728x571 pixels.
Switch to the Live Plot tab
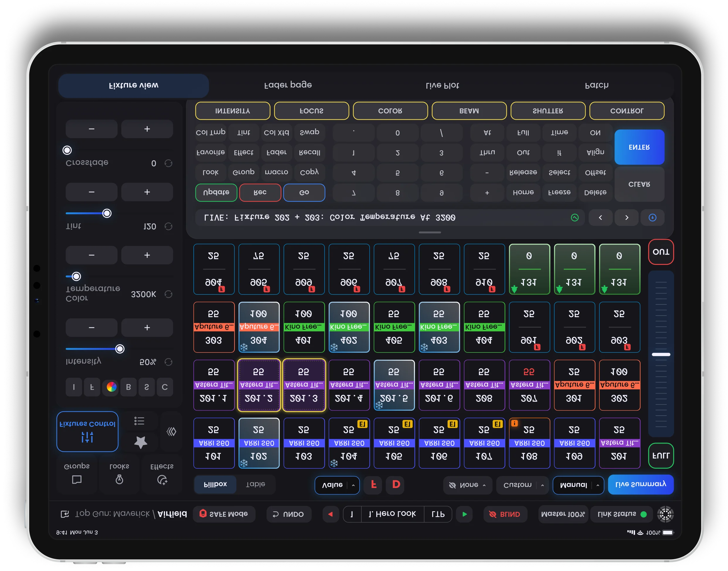click(442, 85)
